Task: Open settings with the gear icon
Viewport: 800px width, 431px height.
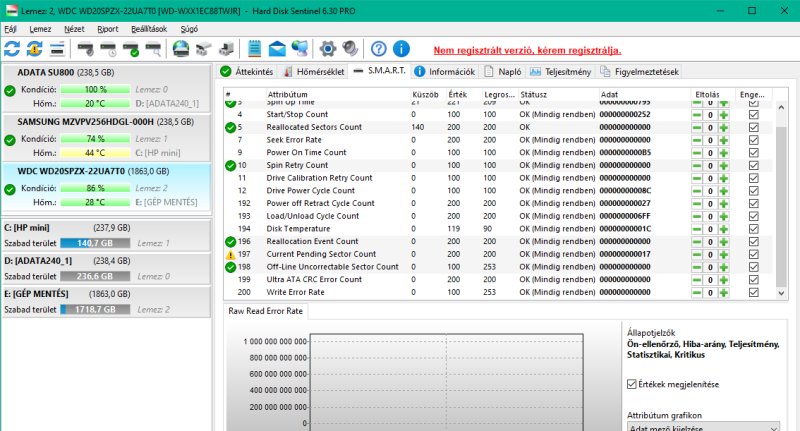Action: coord(328,49)
